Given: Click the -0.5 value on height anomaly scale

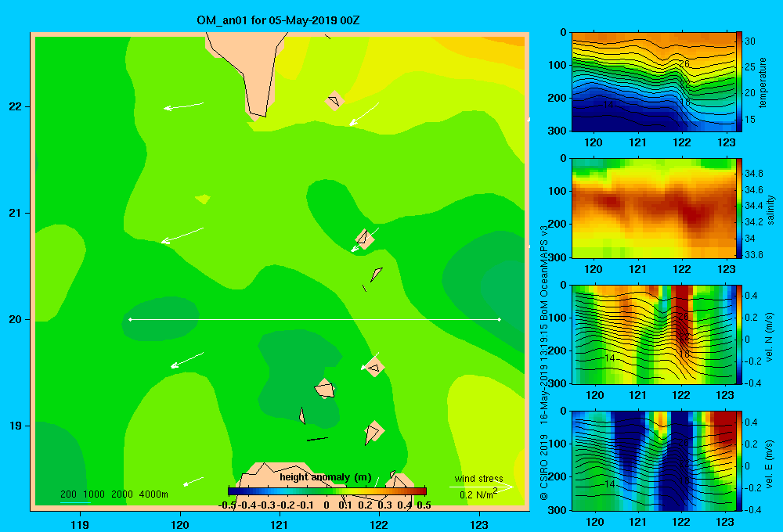Looking at the screenshot, I should 227,505.
